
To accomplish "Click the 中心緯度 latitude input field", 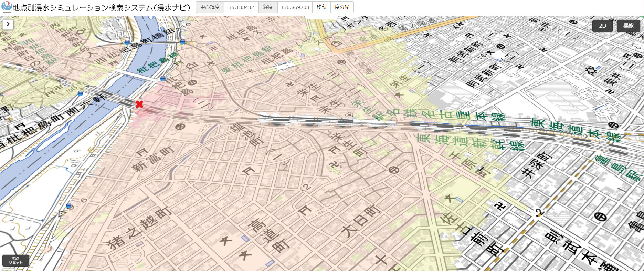I will click(241, 7).
